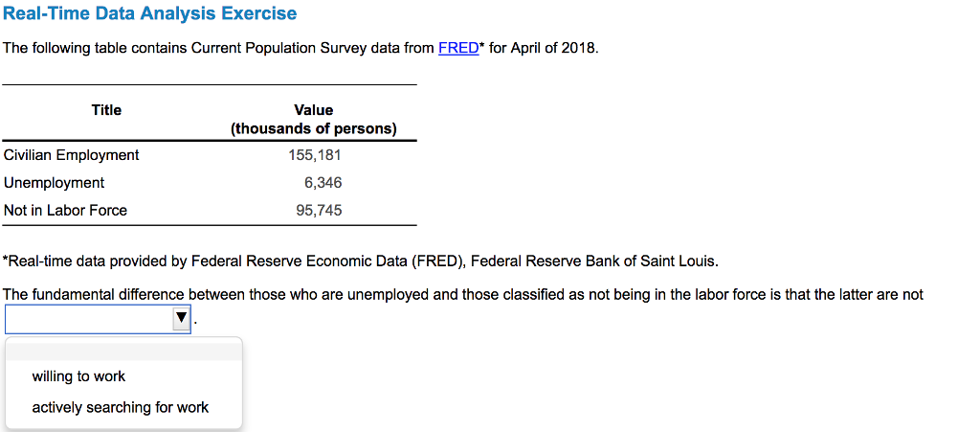Click the 6,346 unemployment value

pos(323,182)
